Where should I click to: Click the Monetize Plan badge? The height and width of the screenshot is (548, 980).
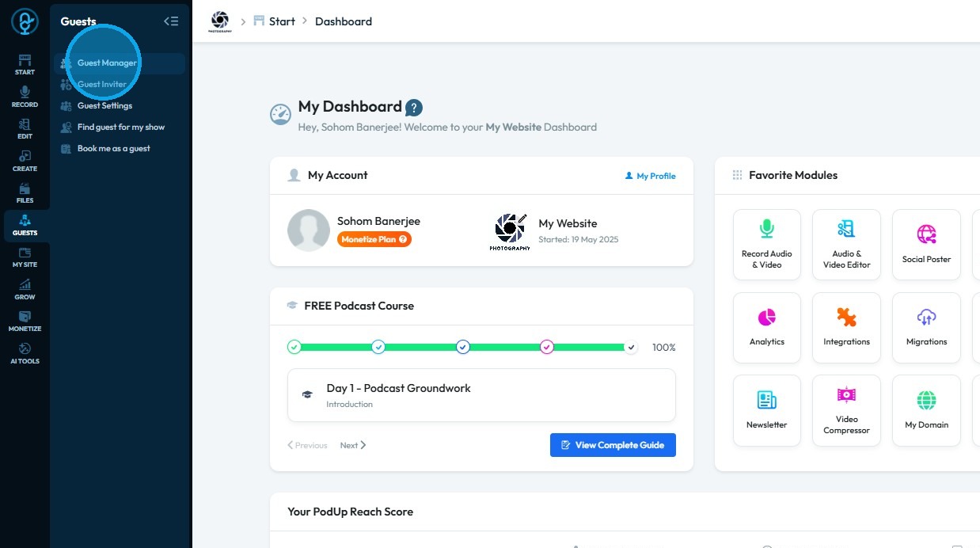[374, 239]
